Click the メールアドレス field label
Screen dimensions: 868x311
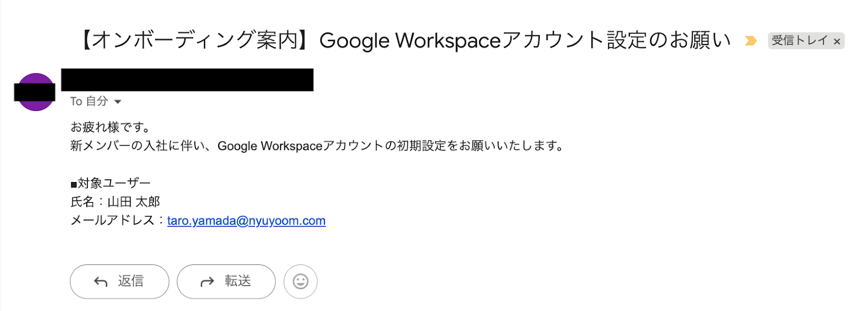coord(113,221)
